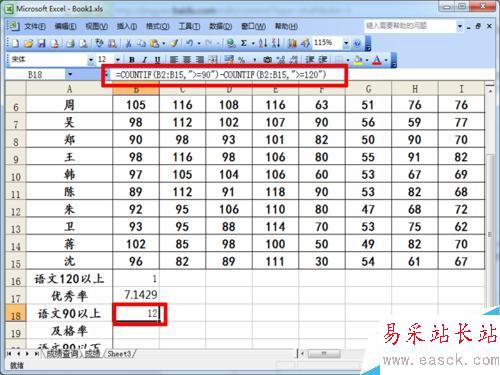Click the Save floppy disk icon
The height and width of the screenshot is (375, 500).
41,43
